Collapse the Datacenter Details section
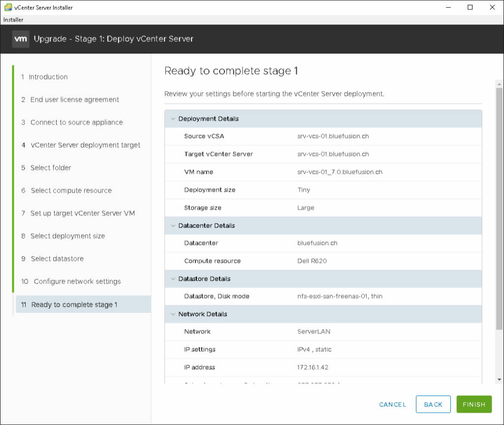Viewport: 504px width, 425px height. [x=173, y=226]
